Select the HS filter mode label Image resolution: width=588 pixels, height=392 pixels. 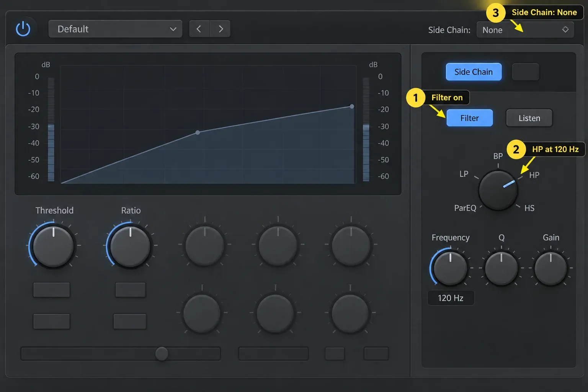(529, 208)
